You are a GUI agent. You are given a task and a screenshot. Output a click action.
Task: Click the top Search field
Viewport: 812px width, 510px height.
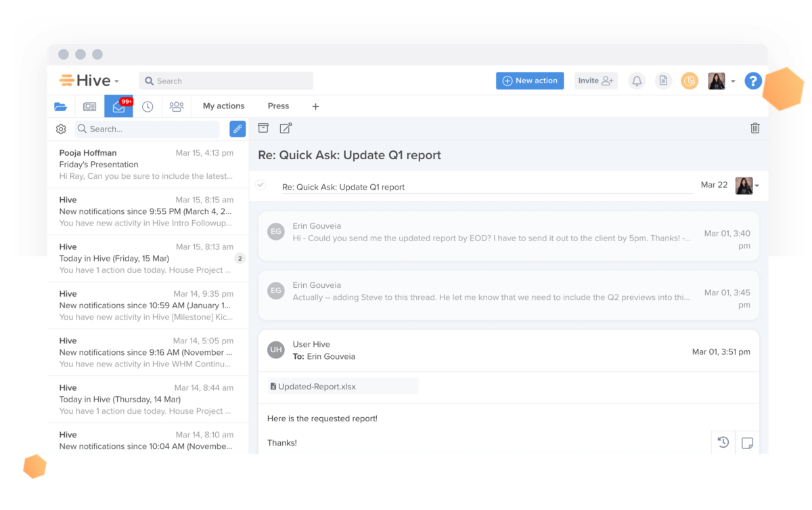click(226, 81)
